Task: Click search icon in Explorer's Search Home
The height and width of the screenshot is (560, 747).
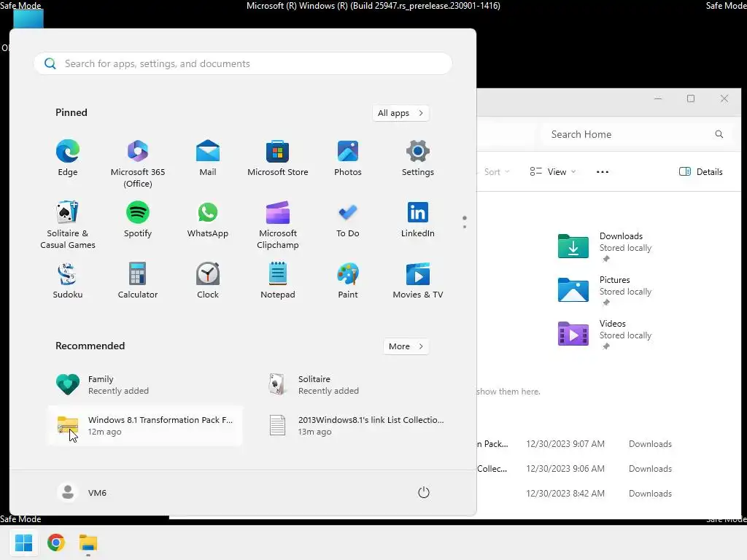Action: [x=719, y=134]
